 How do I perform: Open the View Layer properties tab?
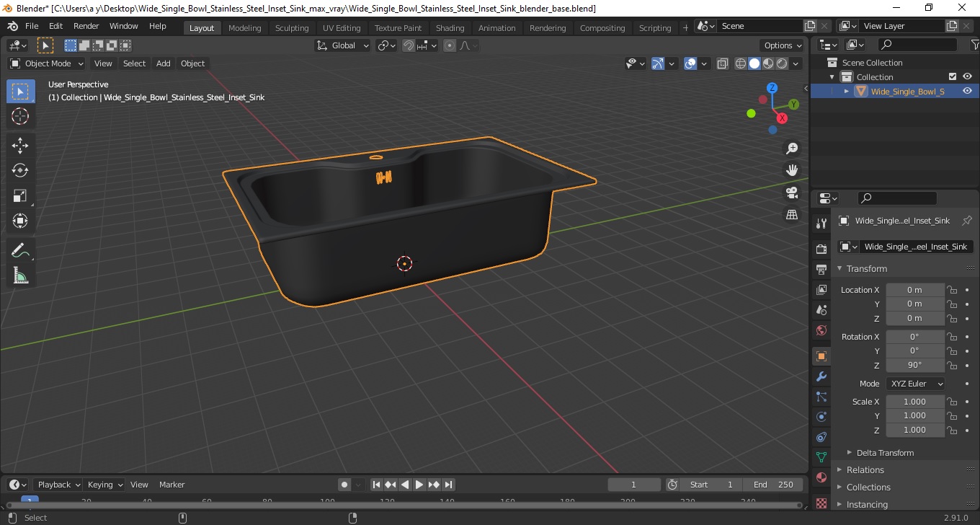pos(821,290)
